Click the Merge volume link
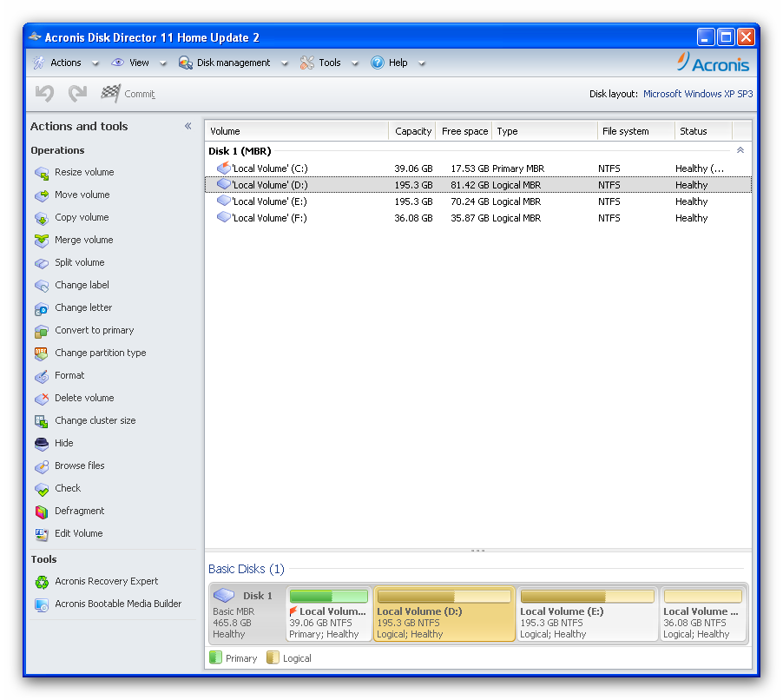This screenshot has width=783, height=700. tap(84, 240)
